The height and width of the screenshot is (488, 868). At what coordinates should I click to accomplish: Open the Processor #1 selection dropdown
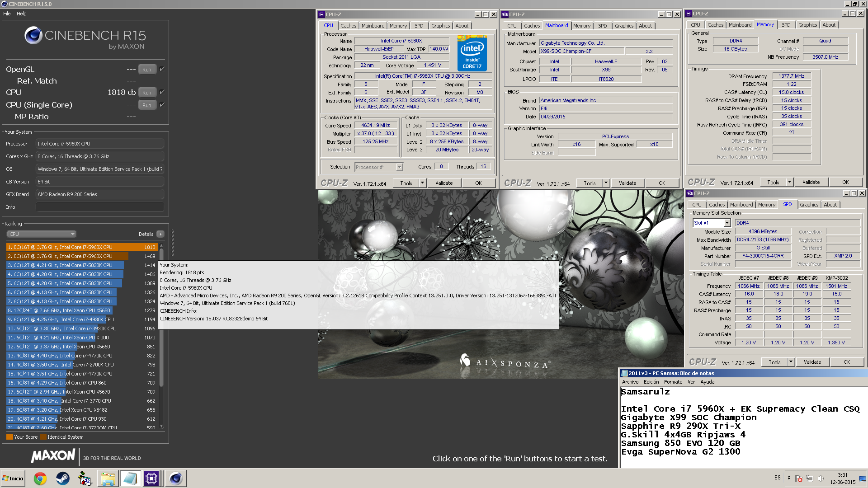[378, 167]
